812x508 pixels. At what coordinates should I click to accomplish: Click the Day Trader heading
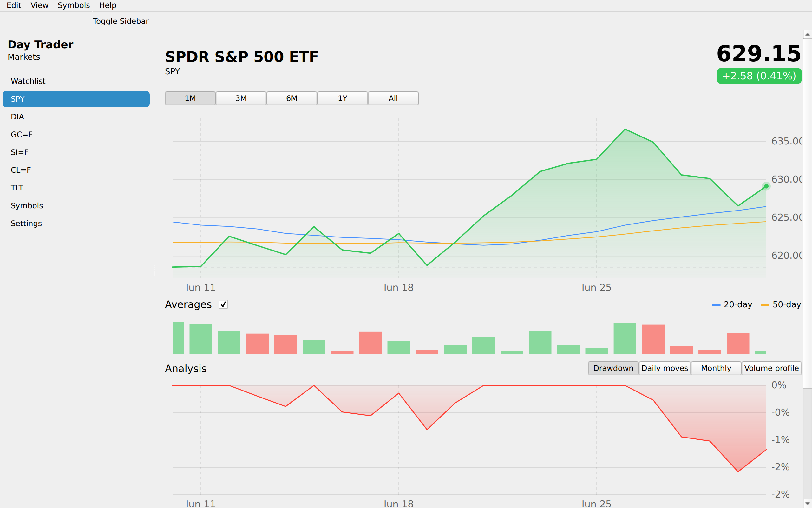[40, 45]
